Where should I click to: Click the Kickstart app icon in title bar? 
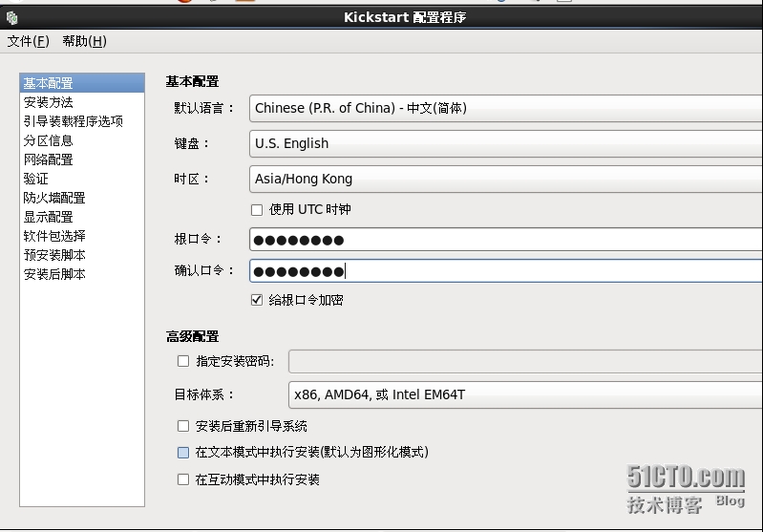[11, 18]
